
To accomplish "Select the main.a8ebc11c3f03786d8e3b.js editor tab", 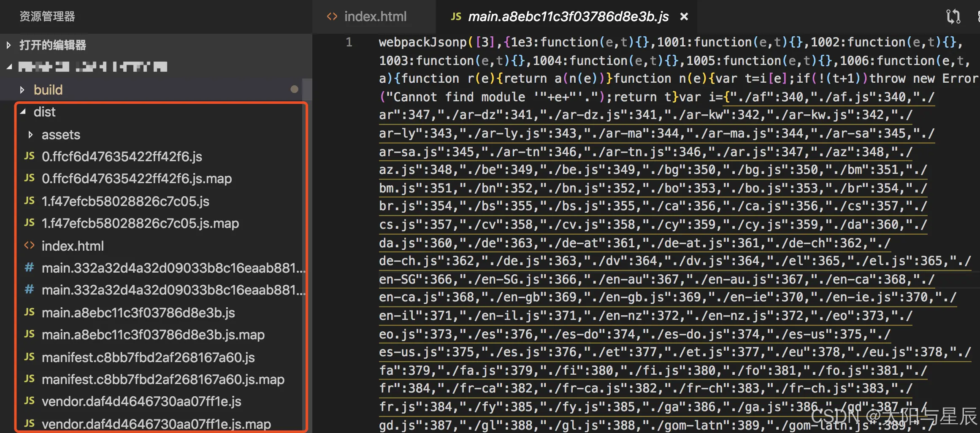I will tap(568, 16).
